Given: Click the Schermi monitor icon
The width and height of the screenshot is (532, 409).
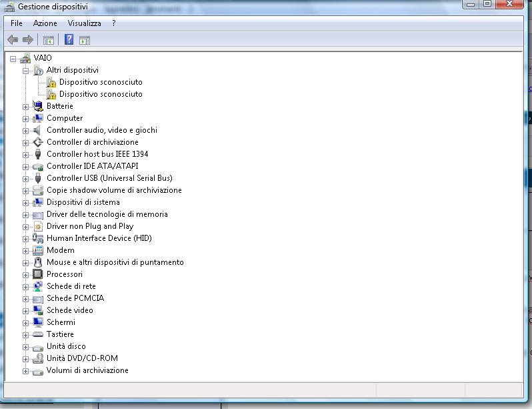Looking at the screenshot, I should tap(38, 322).
